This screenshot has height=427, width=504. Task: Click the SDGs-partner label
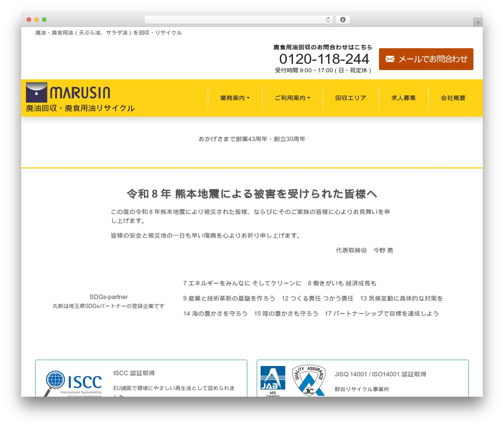point(109,297)
